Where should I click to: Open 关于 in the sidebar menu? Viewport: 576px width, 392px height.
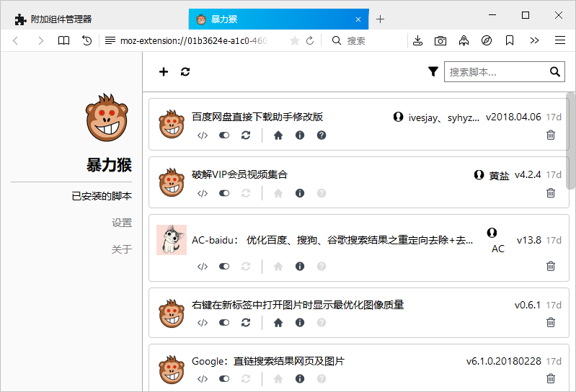[x=122, y=249]
